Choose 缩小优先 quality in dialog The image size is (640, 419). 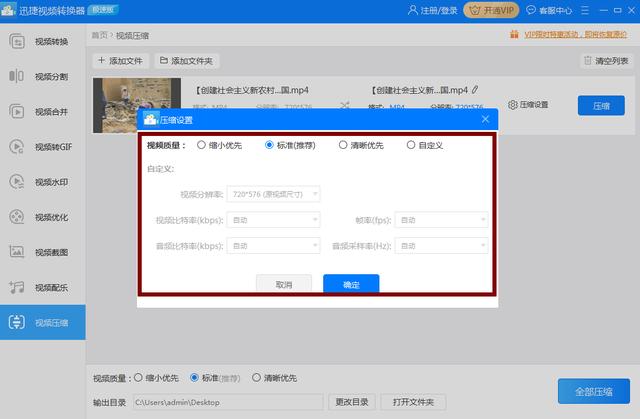click(201, 145)
